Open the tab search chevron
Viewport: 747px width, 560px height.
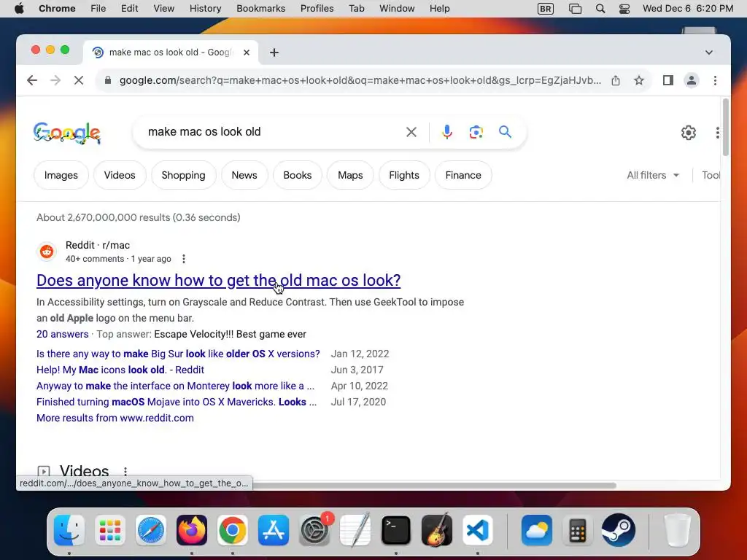(709, 52)
